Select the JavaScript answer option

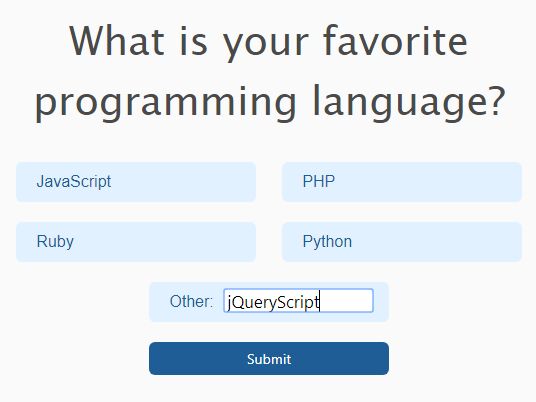[x=136, y=182]
